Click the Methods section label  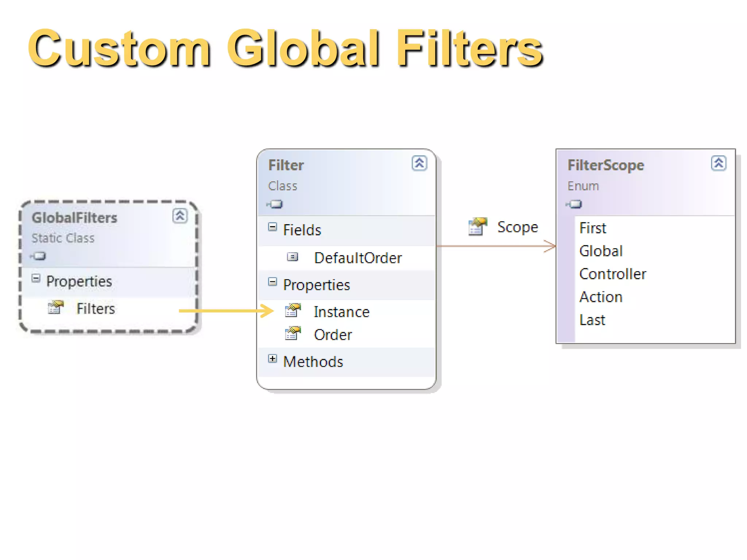coord(313,362)
